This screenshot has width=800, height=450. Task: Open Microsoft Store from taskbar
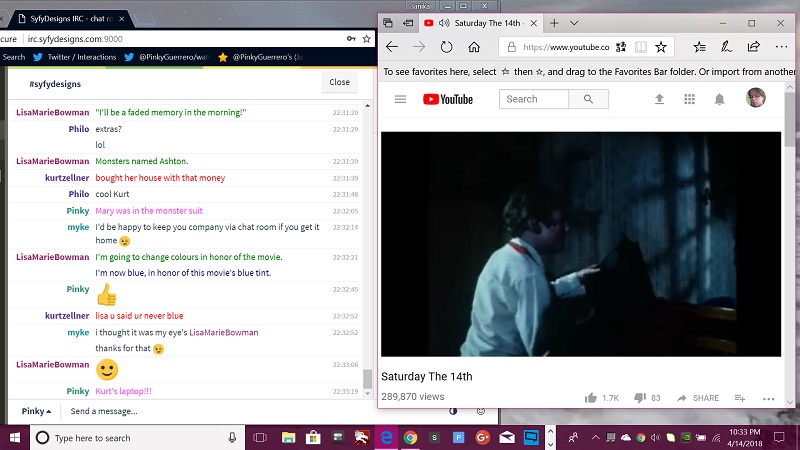coord(313,438)
